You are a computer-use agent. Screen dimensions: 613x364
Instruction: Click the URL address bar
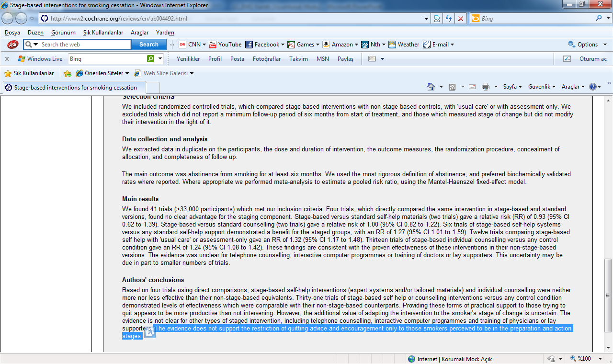pyautogui.click(x=236, y=18)
